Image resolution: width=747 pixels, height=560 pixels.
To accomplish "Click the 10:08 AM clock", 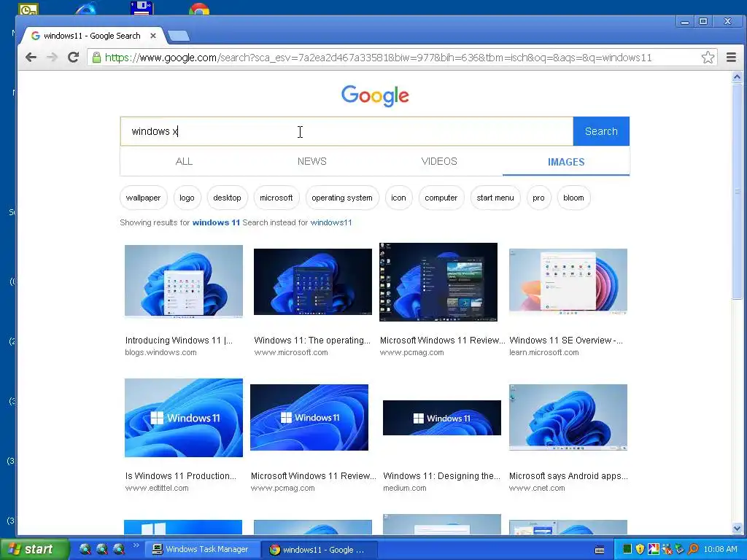I will pyautogui.click(x=720, y=549).
